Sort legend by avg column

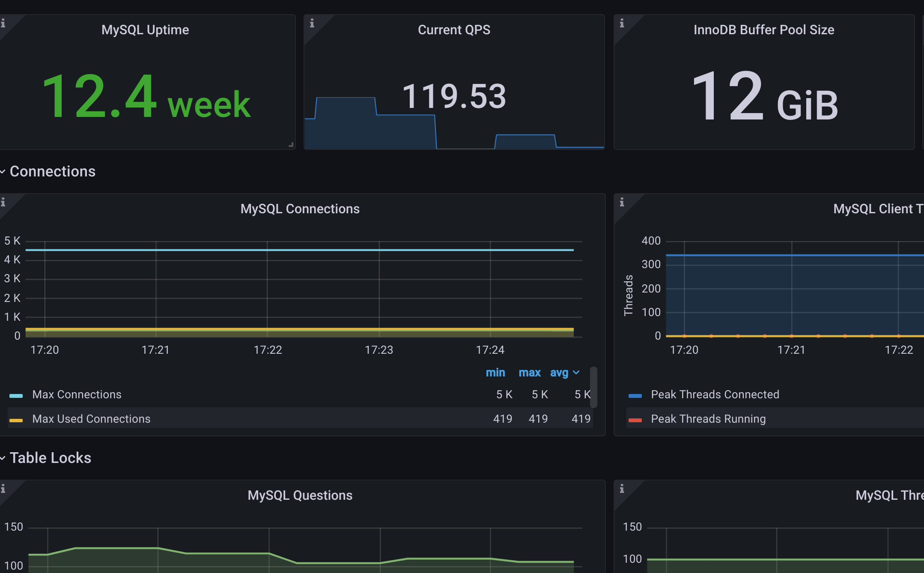559,373
